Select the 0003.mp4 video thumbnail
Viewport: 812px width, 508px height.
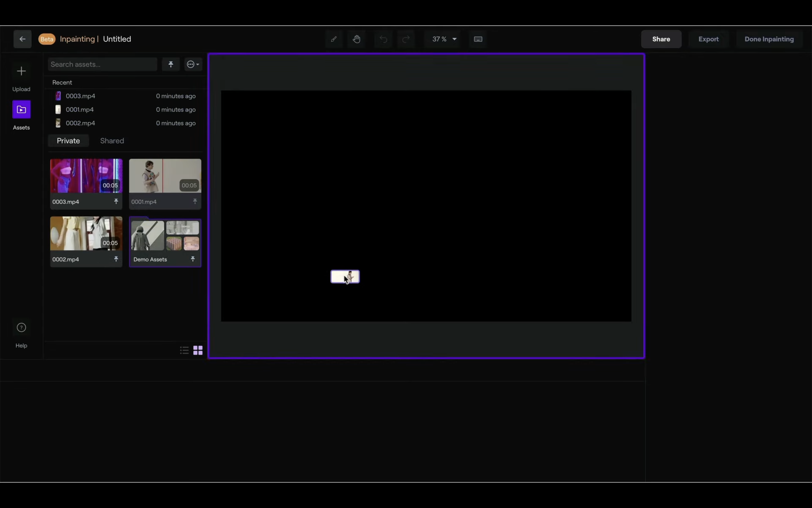86,176
